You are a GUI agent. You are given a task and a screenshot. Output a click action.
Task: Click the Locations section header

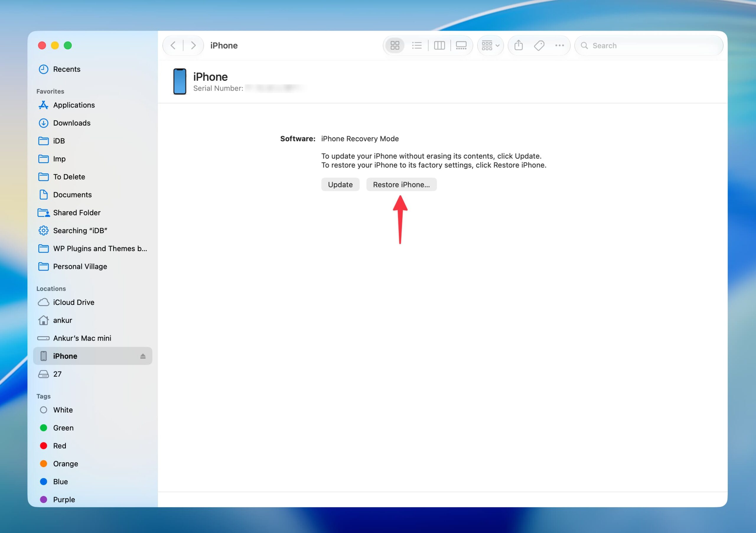click(51, 289)
